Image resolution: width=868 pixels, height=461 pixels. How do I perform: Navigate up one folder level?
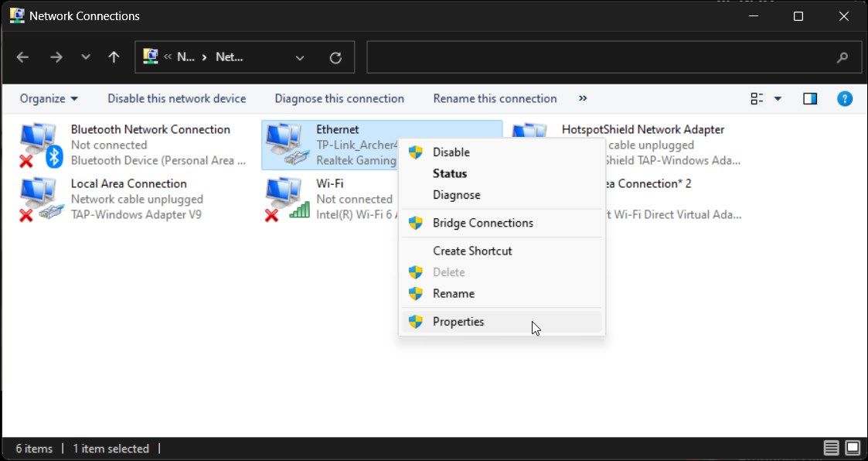113,56
